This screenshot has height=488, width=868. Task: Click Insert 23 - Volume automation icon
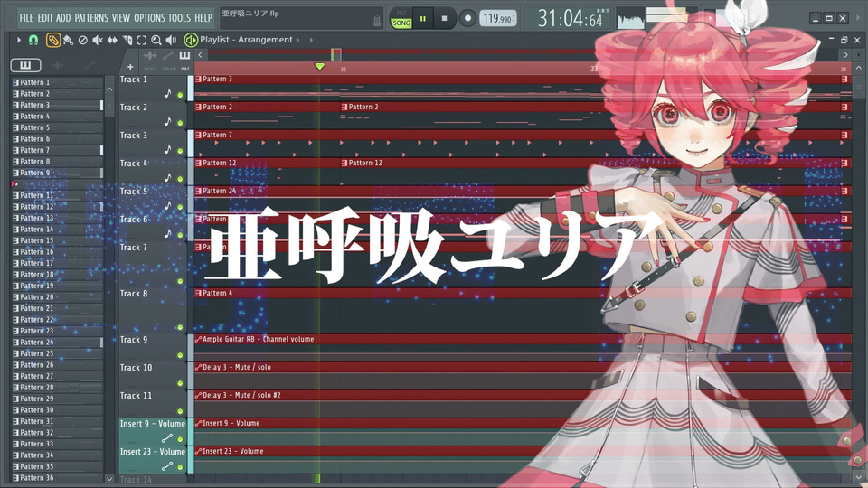tap(166, 466)
